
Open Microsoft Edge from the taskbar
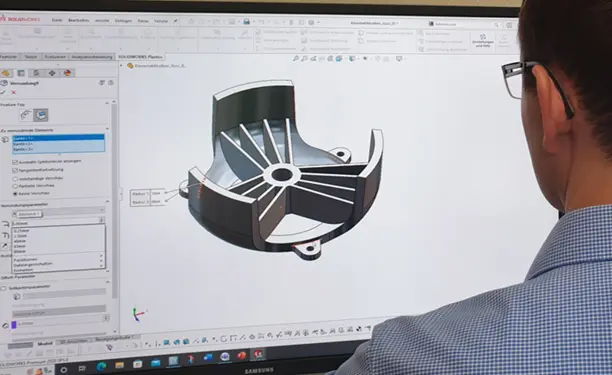[101, 366]
